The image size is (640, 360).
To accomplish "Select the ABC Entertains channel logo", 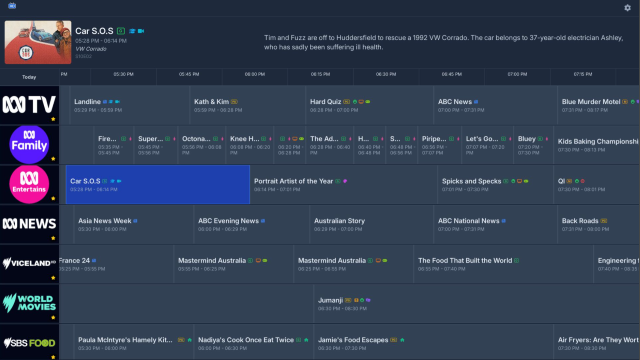I will pyautogui.click(x=29, y=184).
